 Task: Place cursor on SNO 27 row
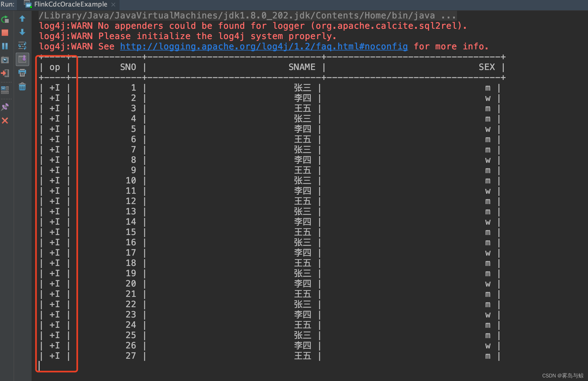(131, 356)
